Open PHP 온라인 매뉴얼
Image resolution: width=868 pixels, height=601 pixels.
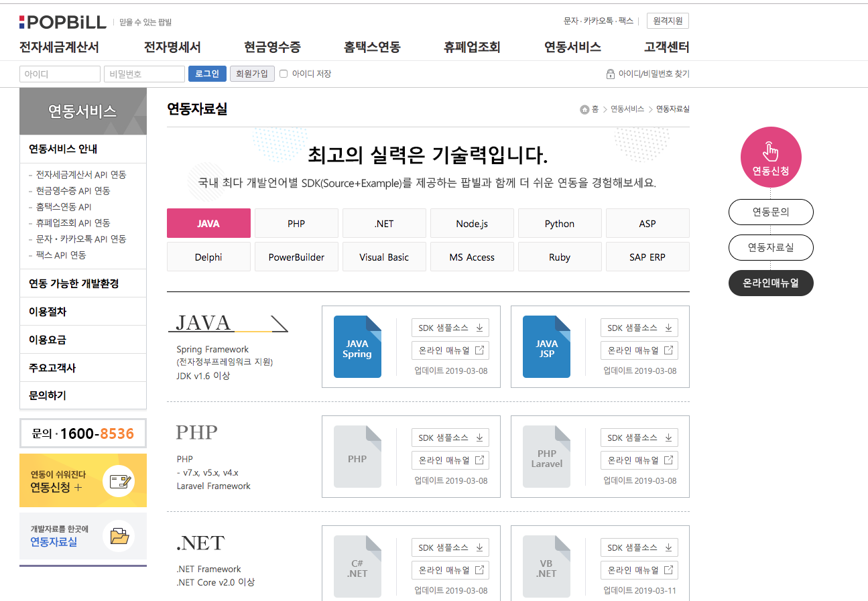click(x=450, y=460)
